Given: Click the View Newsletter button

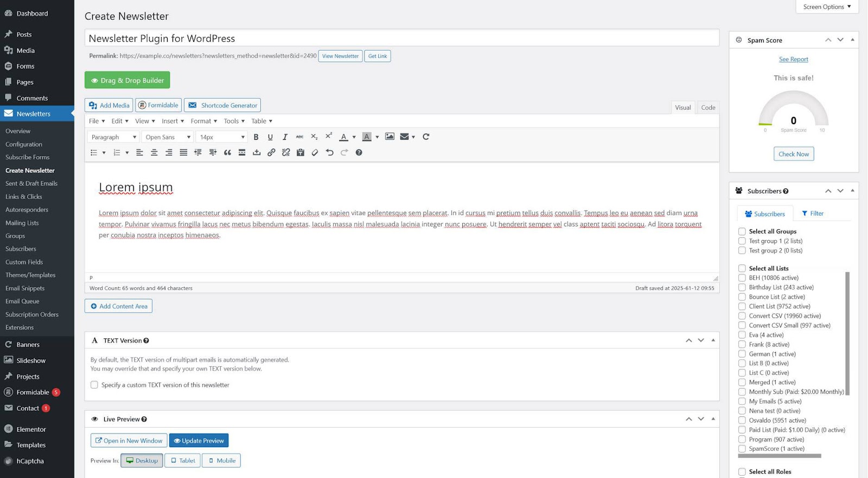Looking at the screenshot, I should coord(340,56).
